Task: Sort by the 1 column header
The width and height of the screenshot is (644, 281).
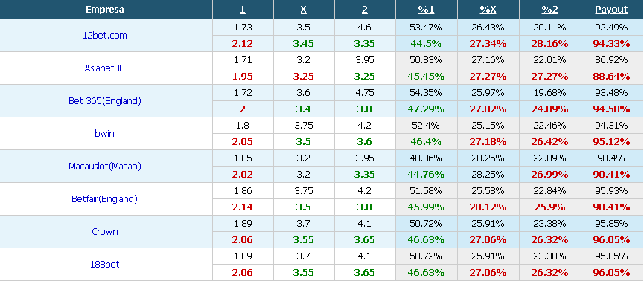Action: [x=242, y=10]
